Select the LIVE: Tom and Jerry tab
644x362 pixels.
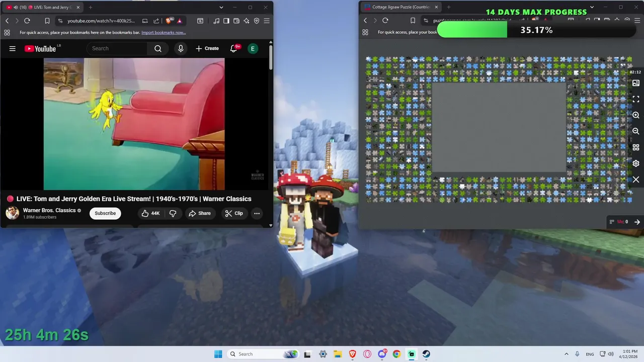tap(43, 8)
